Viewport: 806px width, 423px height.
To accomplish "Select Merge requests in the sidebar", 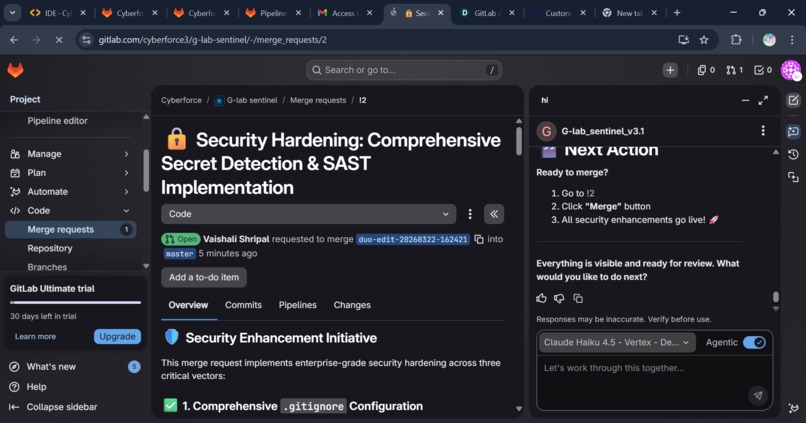I will (70, 230).
